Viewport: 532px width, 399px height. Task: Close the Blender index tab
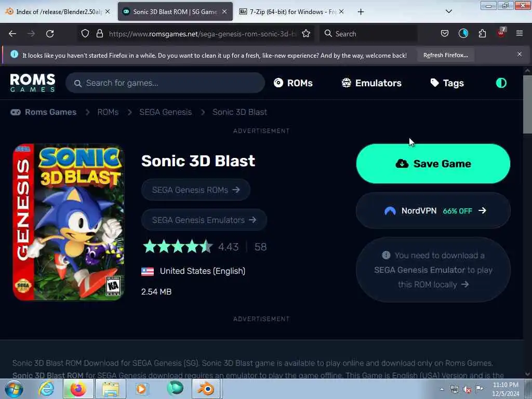(108, 11)
